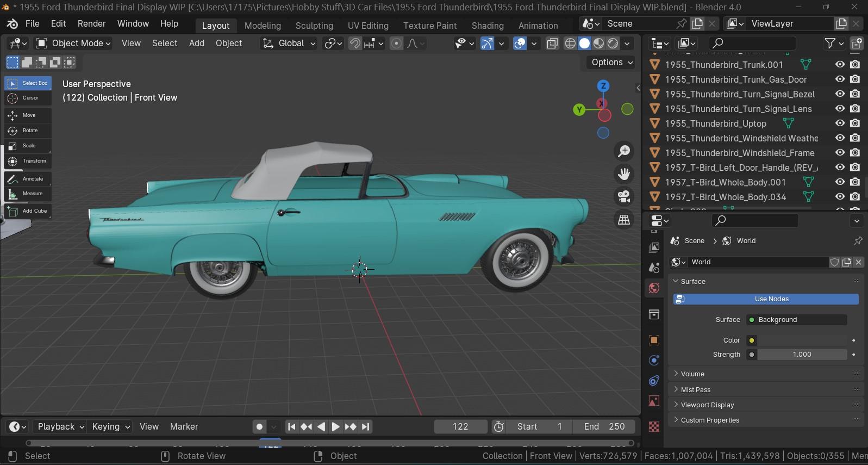
Task: Click the pan view hand icon
Action: click(x=624, y=174)
